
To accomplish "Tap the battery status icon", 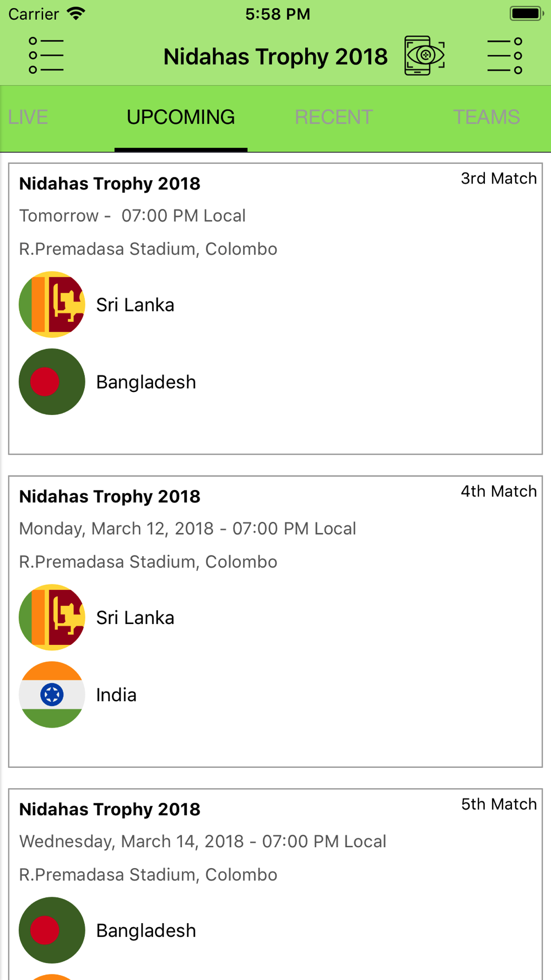I will (x=527, y=13).
